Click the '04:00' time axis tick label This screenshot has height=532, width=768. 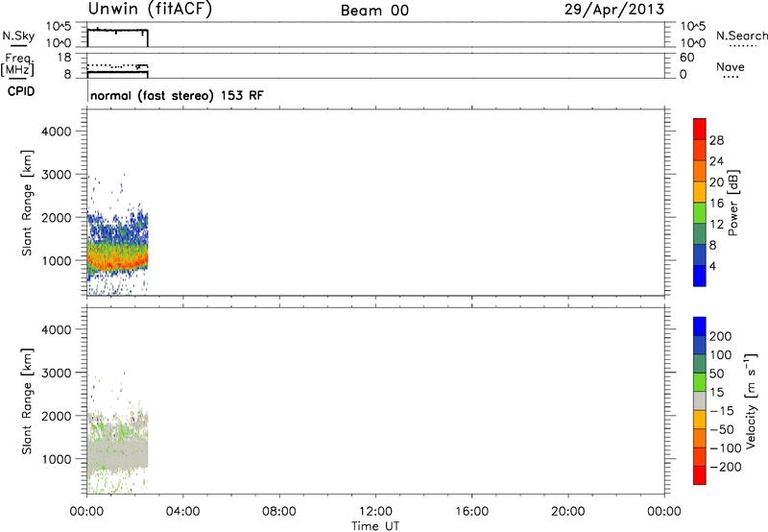coord(182,512)
